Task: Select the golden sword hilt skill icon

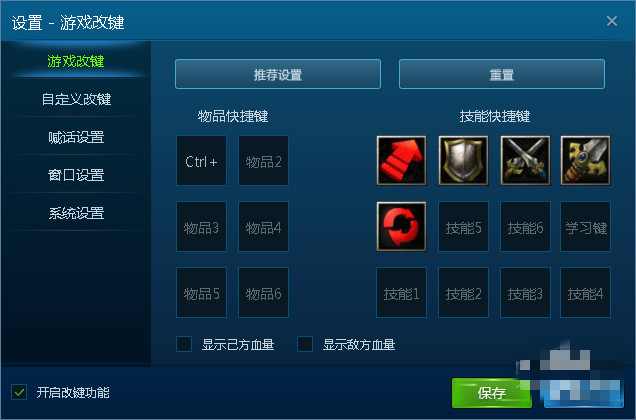Action: tap(585, 161)
